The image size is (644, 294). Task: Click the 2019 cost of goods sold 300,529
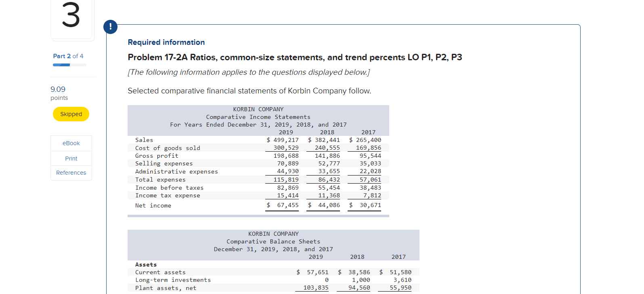[286, 148]
